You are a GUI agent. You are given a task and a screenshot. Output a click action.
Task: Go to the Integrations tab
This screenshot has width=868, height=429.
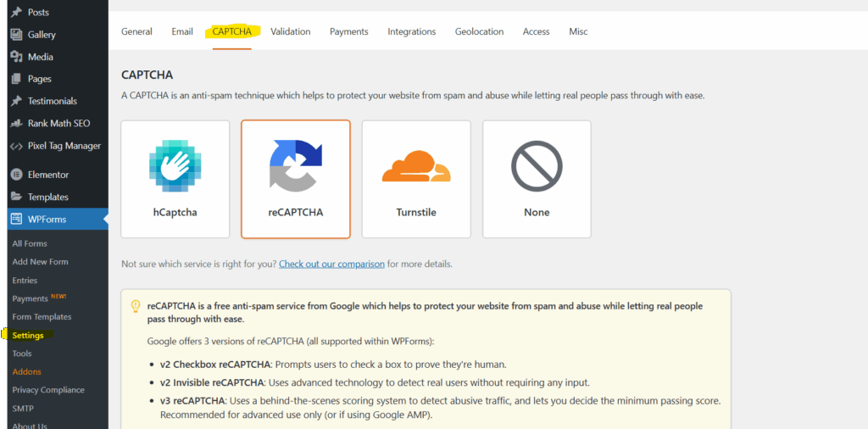click(411, 31)
